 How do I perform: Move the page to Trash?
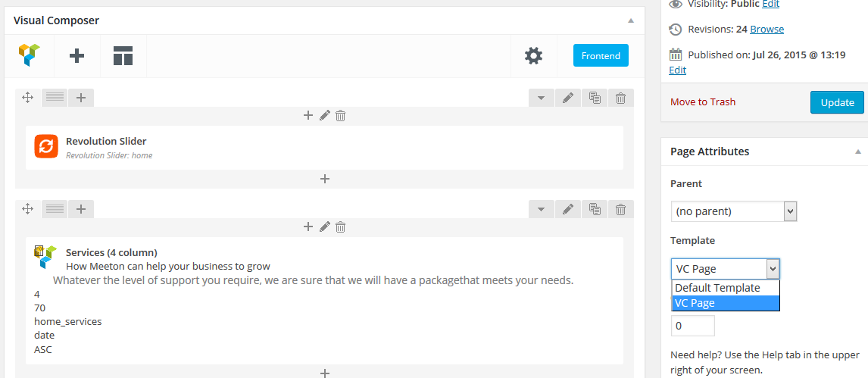tap(703, 102)
